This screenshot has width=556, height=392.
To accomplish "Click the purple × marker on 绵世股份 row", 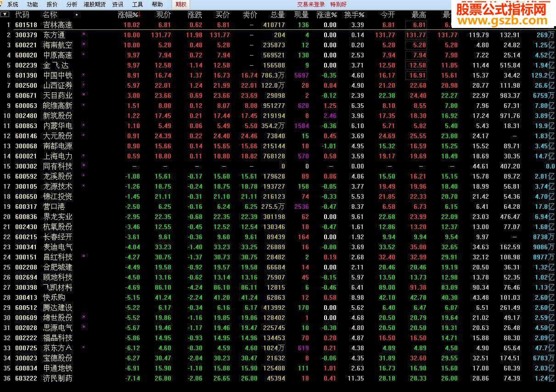I will point(84,317).
